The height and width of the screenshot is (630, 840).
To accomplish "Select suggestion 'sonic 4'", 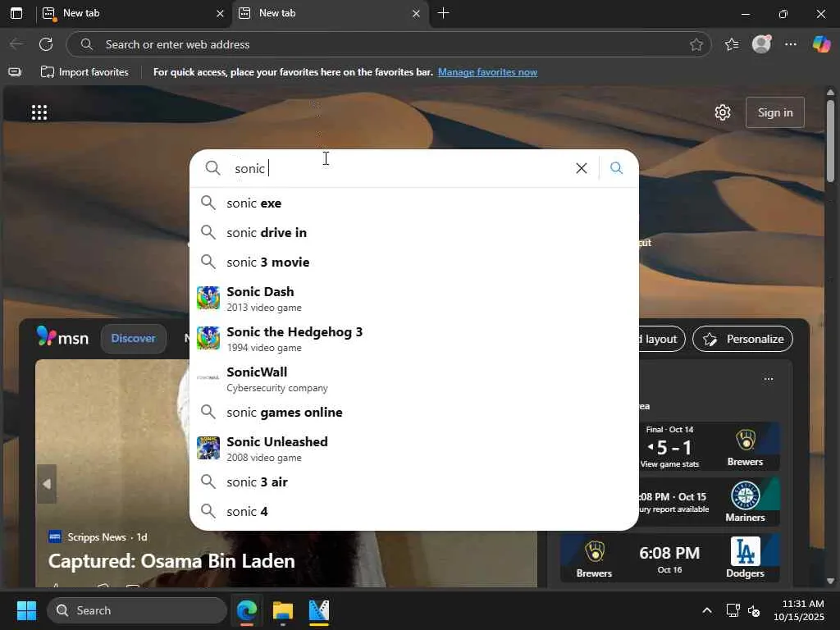I will tap(414, 511).
